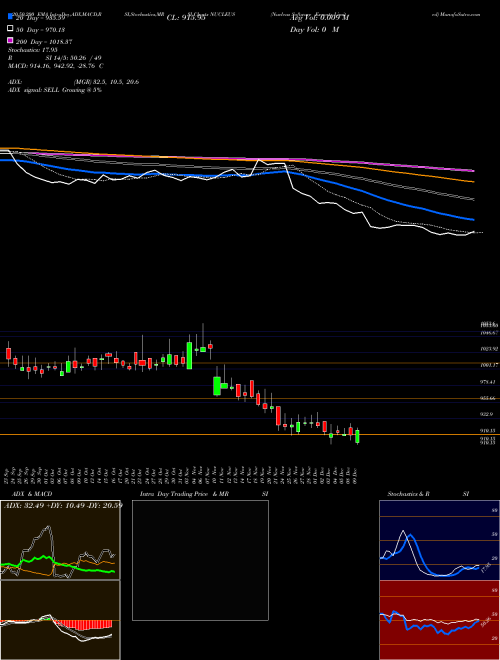Open the blue Stochastics chart panel
This screenshot has height=660, width=500.
[439, 540]
